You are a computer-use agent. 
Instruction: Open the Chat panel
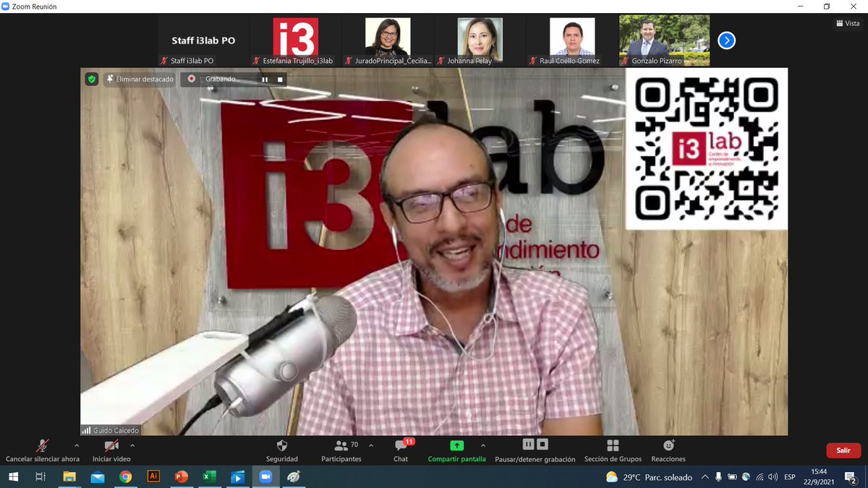pyautogui.click(x=401, y=450)
